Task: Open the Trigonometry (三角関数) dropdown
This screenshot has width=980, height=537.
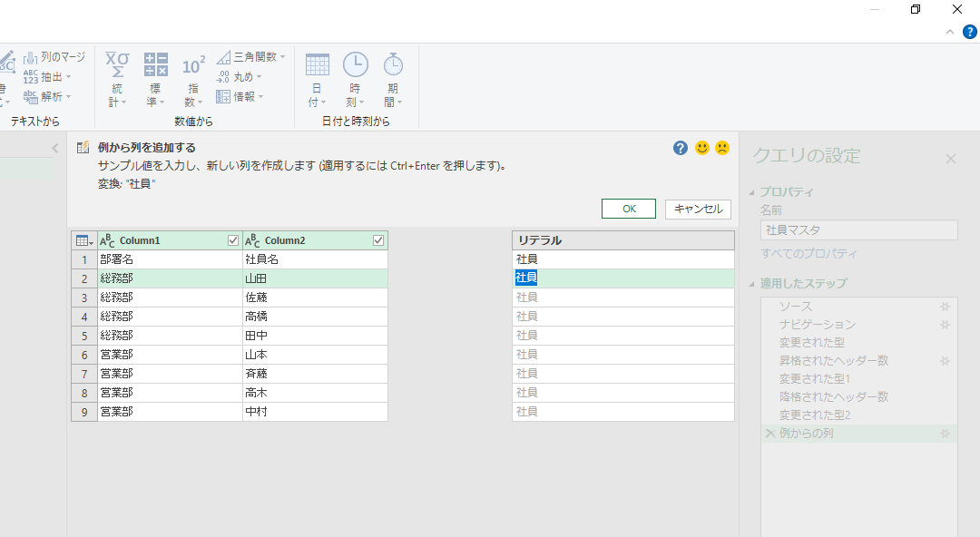Action: pyautogui.click(x=250, y=57)
